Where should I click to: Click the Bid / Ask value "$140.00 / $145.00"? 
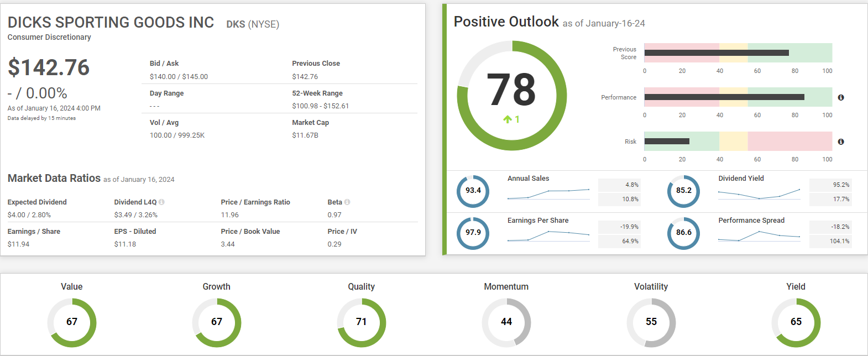point(179,77)
